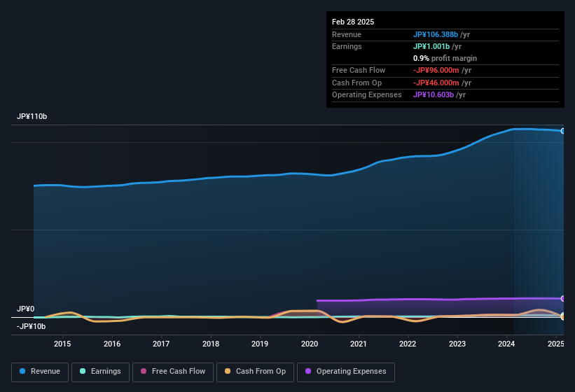
Task: Click the -JP¥46.000m cash from op value
Action: (436, 83)
